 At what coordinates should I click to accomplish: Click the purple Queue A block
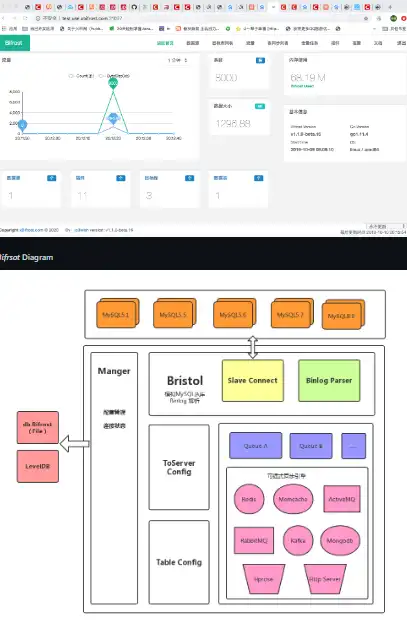pos(255,446)
